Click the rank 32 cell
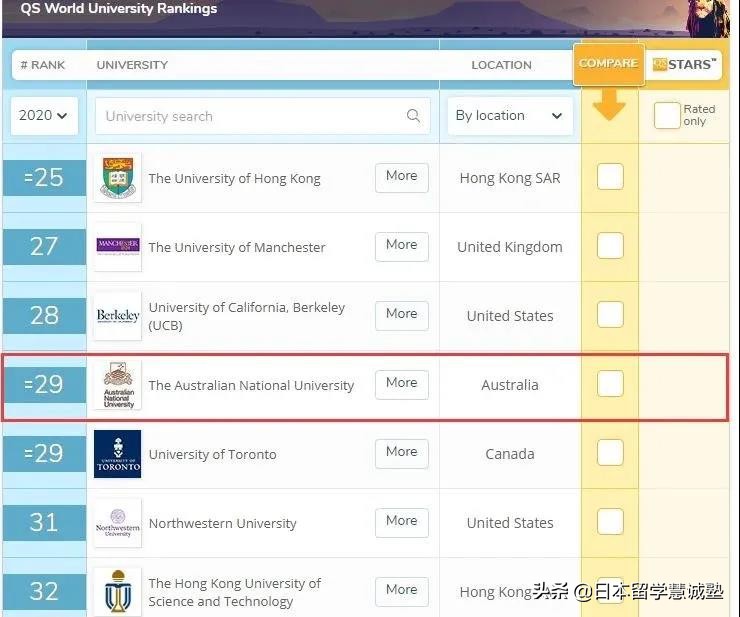740x617 pixels. pos(44,591)
